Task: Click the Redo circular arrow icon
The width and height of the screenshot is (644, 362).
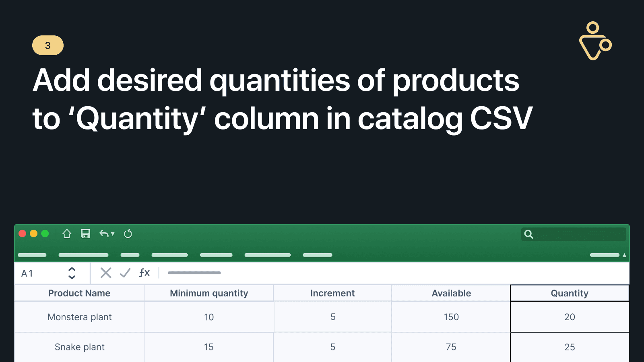Action: click(128, 234)
